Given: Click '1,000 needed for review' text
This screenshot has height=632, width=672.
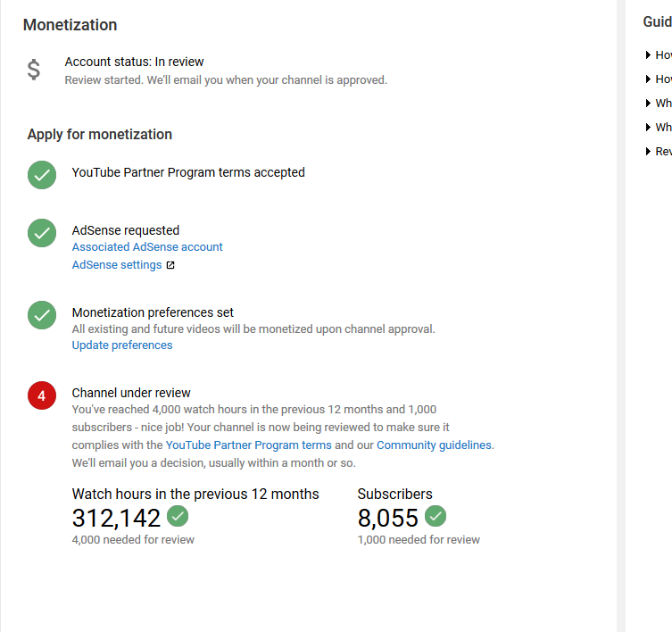Looking at the screenshot, I should click(x=419, y=539).
